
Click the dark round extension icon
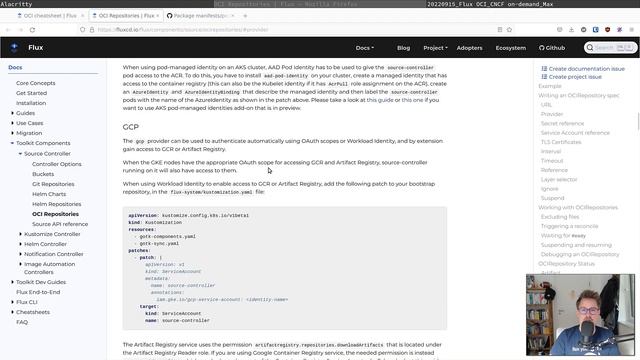tap(584, 30)
